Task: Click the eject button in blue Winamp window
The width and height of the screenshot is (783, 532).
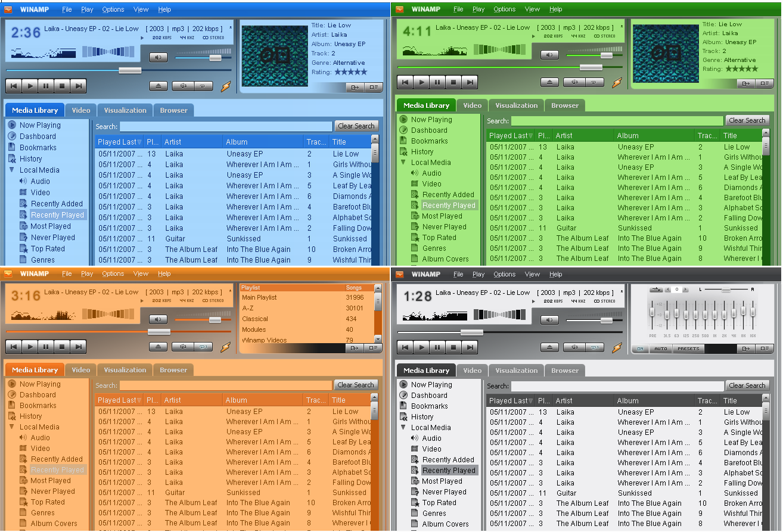Action: (x=158, y=86)
